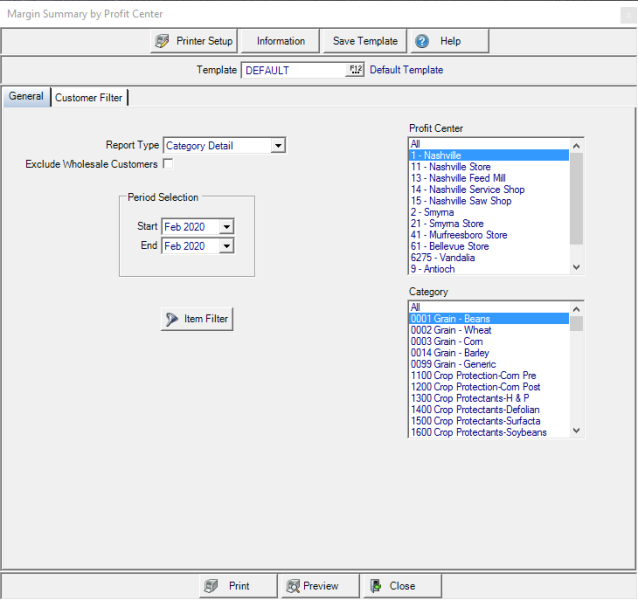The width and height of the screenshot is (638, 600).
Task: Click the F12 template lookup icon
Action: click(x=355, y=70)
